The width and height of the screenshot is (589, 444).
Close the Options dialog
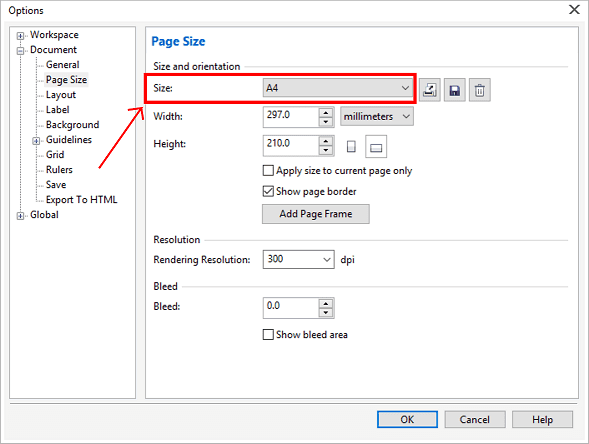click(574, 9)
